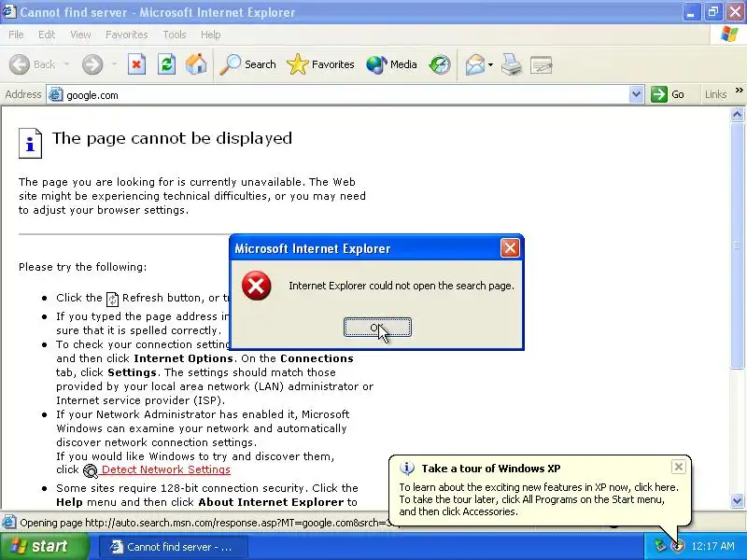
Task: Click the info page icon beside the heading
Action: [x=30, y=143]
